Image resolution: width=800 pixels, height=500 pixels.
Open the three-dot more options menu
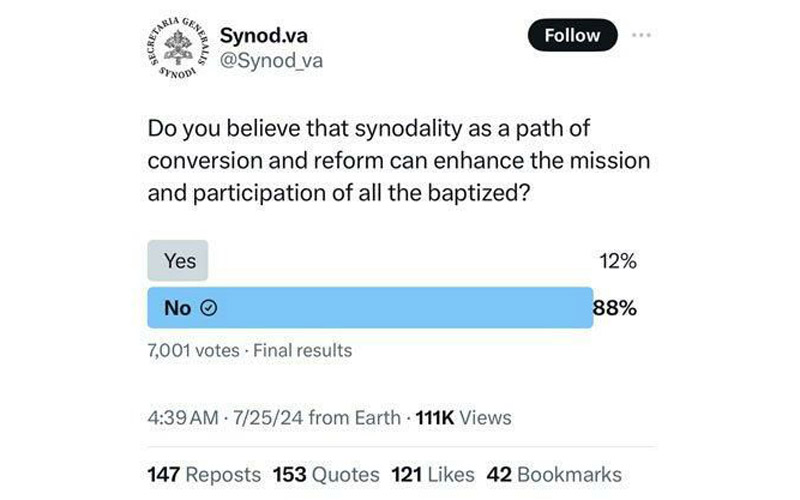[641, 35]
